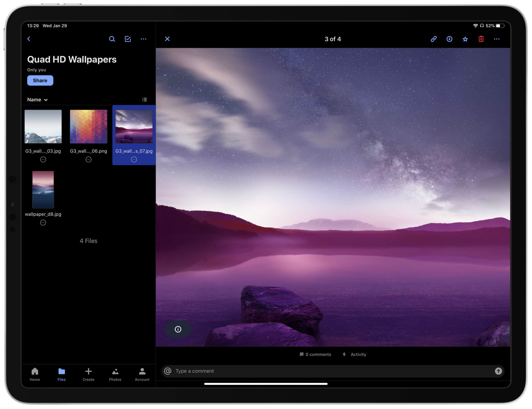Open the Create screen

point(88,375)
